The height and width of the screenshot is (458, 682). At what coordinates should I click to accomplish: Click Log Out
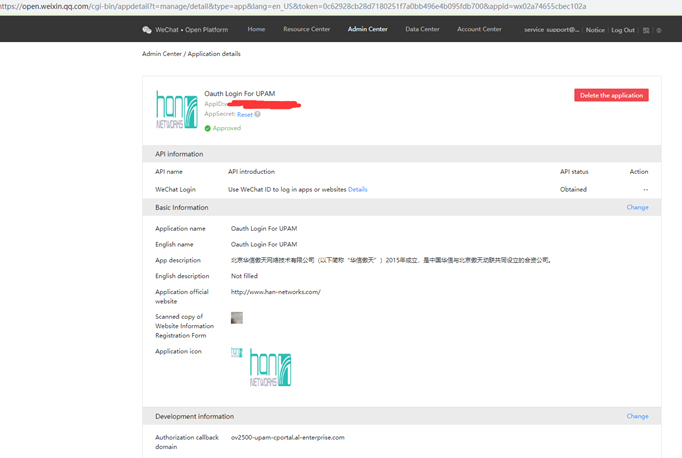coord(623,30)
